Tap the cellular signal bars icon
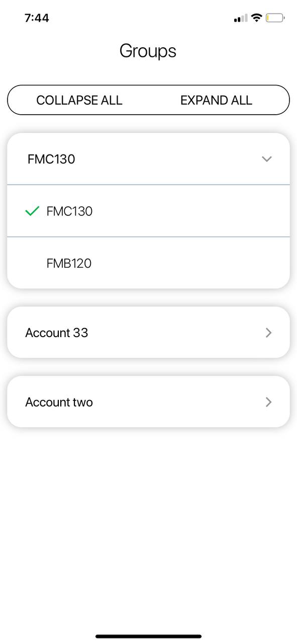The width and height of the screenshot is (297, 644). click(241, 19)
